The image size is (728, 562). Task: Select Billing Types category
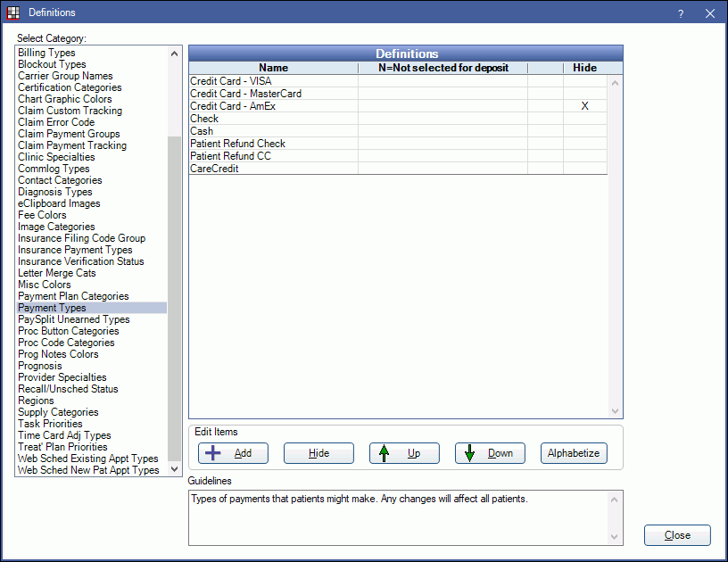[92, 53]
